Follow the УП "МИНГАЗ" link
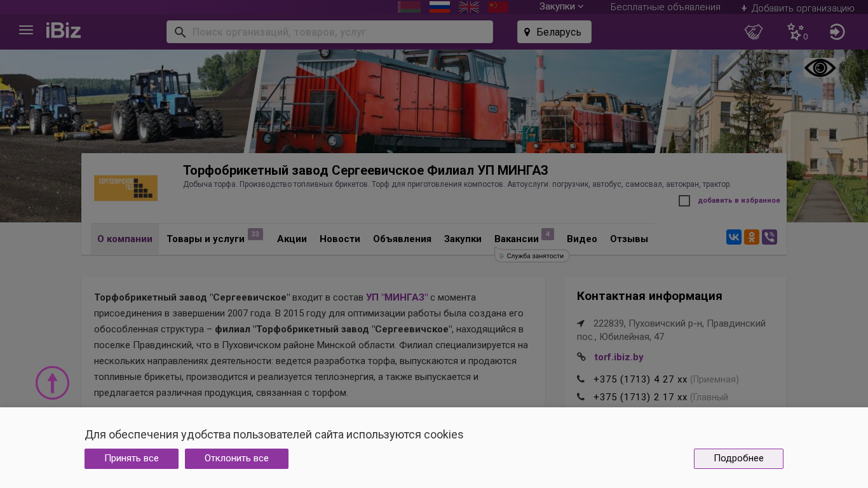This screenshot has height=488, width=868. 397,297
